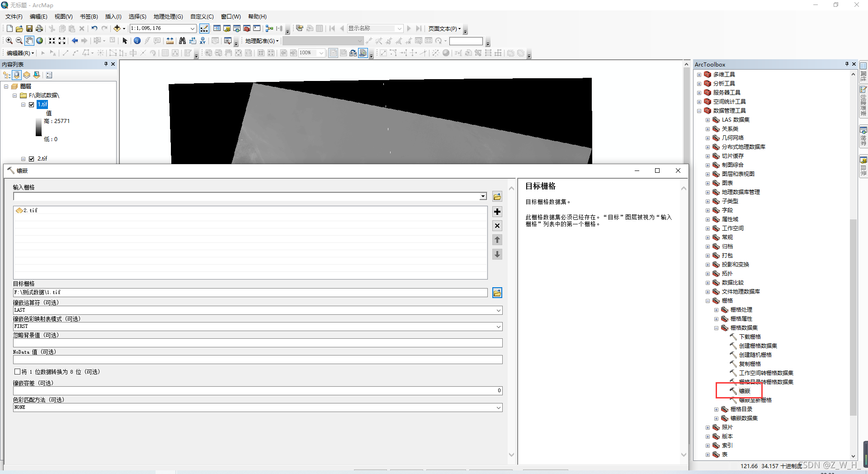This screenshot has height=474, width=868.
Task: Enable convert 1 bit data to 8 bit
Action: pyautogui.click(x=18, y=372)
